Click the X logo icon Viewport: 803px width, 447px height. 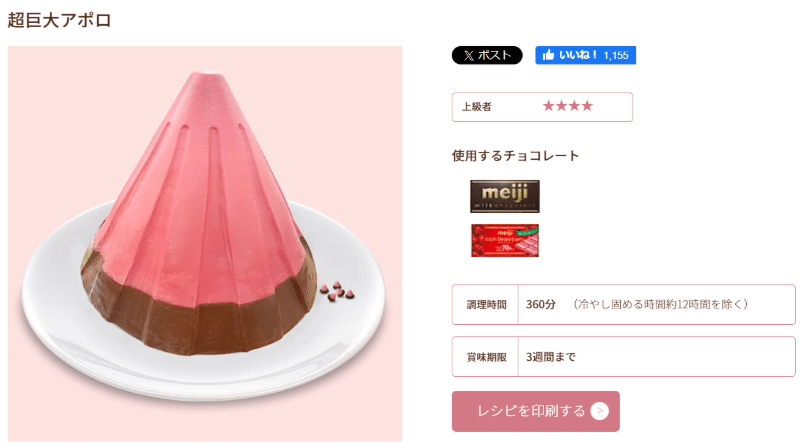pos(469,55)
